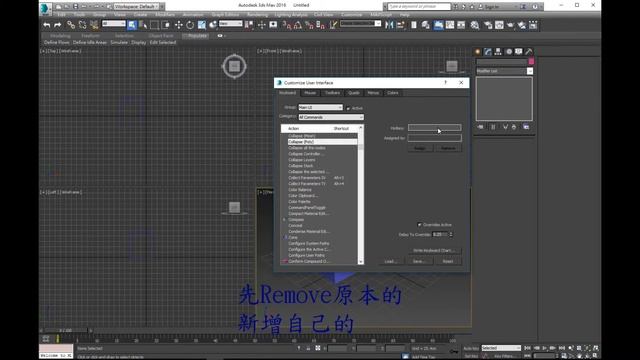
Task: Switch to the Toolbars tab
Action: tap(332, 93)
